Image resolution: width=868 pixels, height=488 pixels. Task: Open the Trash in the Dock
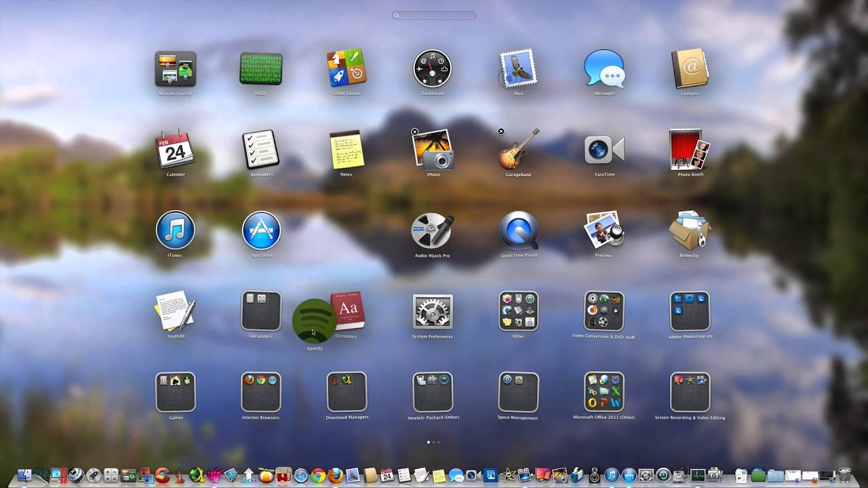pyautogui.click(x=844, y=476)
